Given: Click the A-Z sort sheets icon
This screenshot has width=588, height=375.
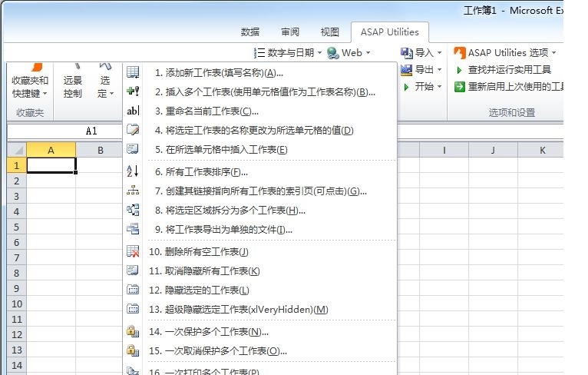Looking at the screenshot, I should click(x=133, y=171).
